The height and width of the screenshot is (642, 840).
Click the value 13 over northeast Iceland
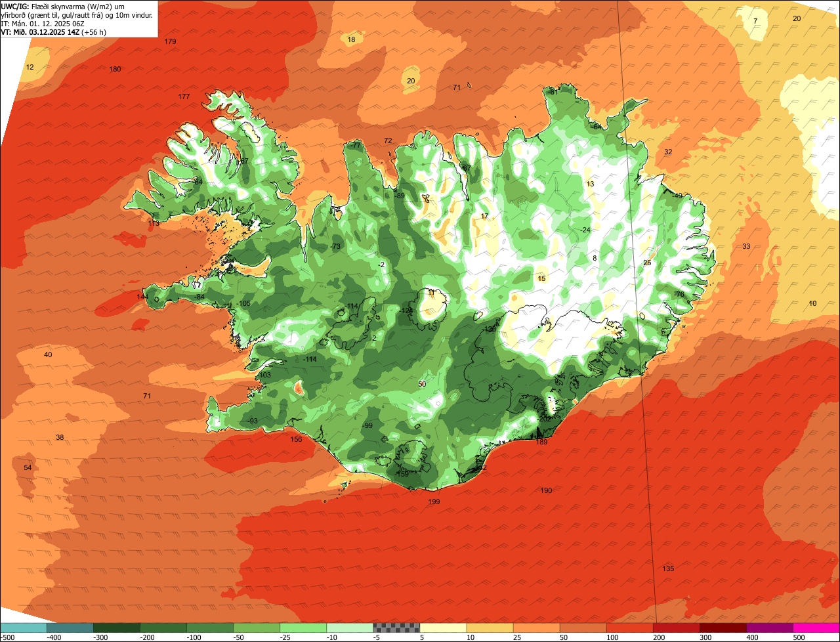tap(590, 184)
